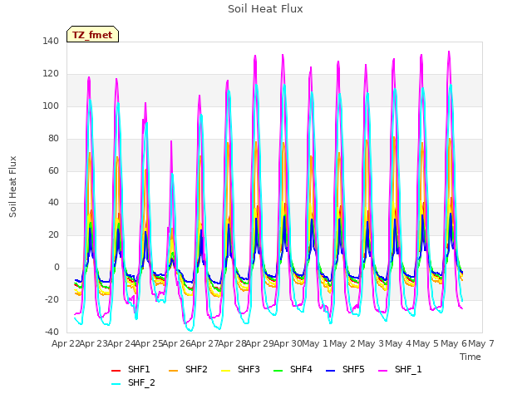Click the 120 y-axis tick label

click(51, 74)
